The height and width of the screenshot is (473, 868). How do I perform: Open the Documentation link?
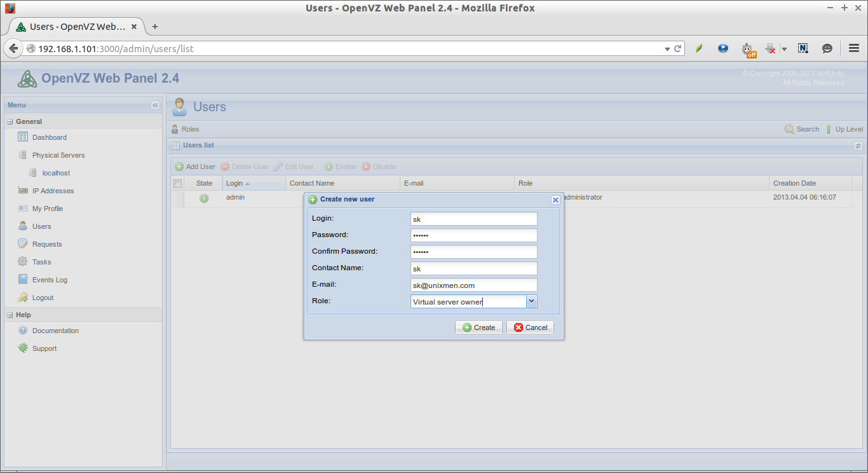(56, 331)
